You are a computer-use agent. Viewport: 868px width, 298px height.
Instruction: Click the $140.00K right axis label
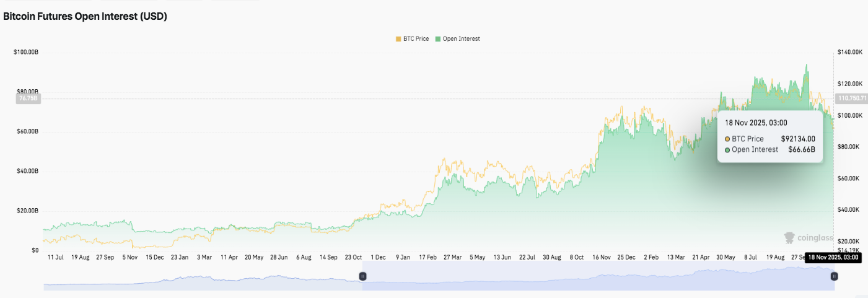[849, 52]
